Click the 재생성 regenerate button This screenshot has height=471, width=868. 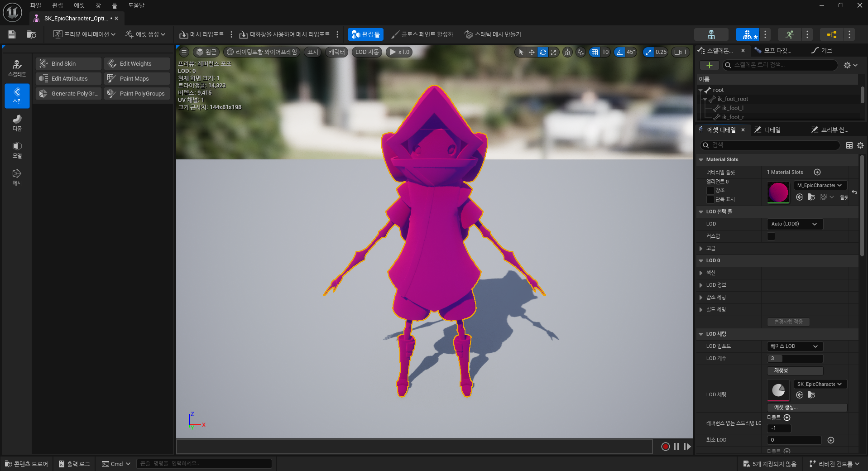tap(795, 371)
